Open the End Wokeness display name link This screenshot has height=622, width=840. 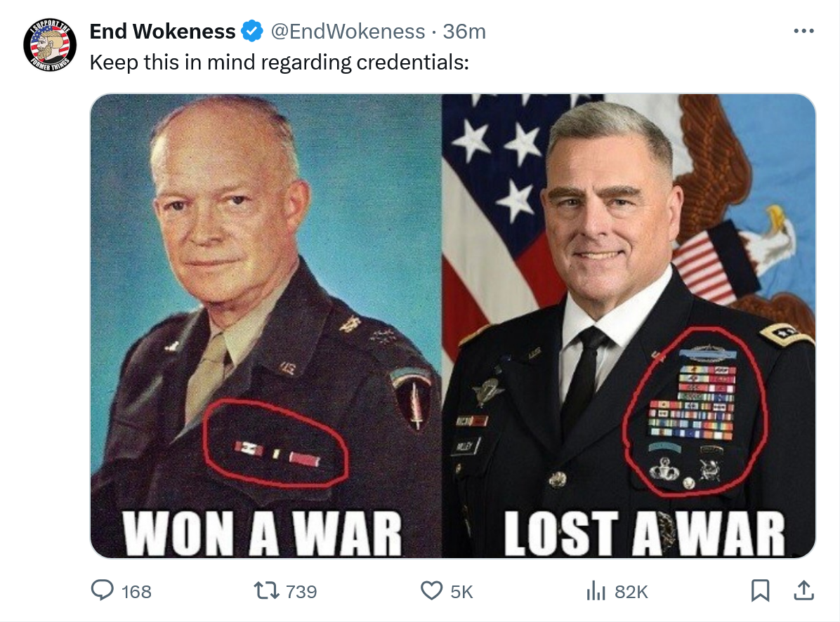pyautogui.click(x=162, y=31)
